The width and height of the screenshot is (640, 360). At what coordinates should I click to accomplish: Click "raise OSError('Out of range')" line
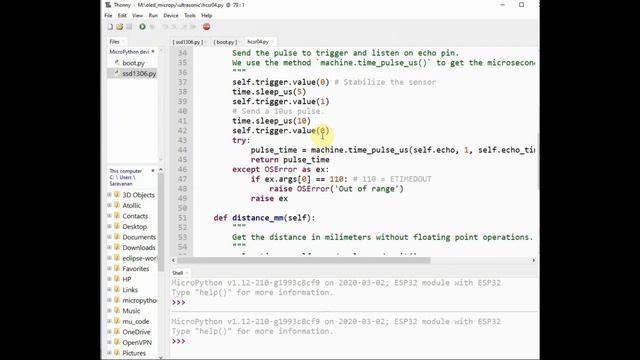pos(336,189)
